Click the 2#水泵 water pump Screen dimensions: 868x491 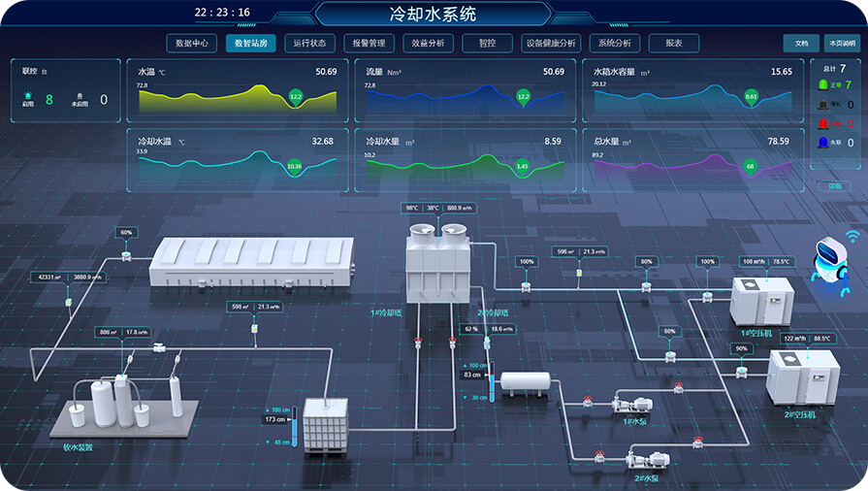[646, 457]
